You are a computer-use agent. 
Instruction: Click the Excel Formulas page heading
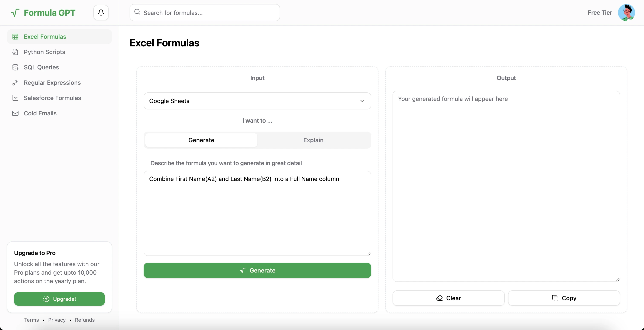[x=164, y=43]
